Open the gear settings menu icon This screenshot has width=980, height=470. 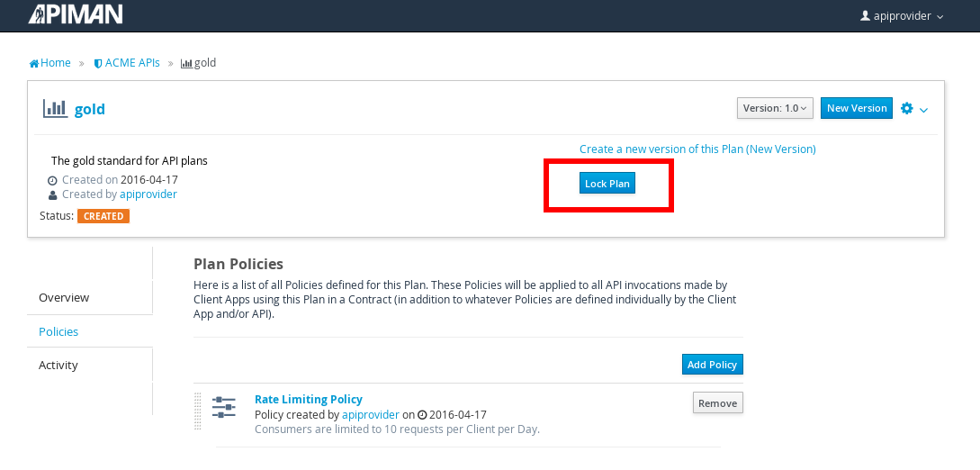906,109
